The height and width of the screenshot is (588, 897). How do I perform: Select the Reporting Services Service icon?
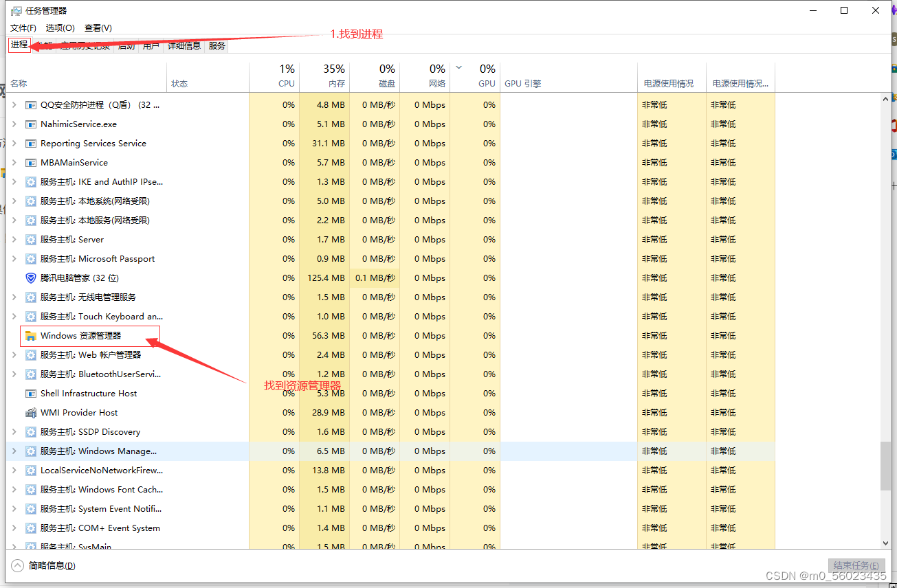(x=30, y=144)
